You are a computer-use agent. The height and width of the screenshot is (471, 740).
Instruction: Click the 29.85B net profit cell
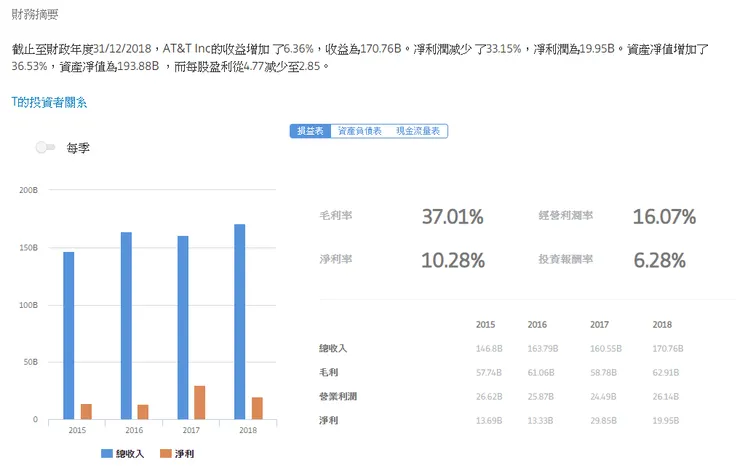(x=604, y=421)
